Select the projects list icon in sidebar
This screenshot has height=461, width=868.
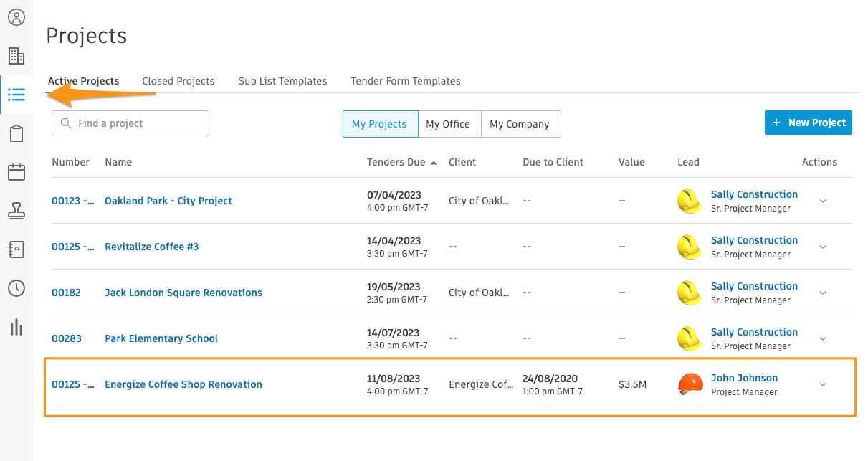coord(16,95)
